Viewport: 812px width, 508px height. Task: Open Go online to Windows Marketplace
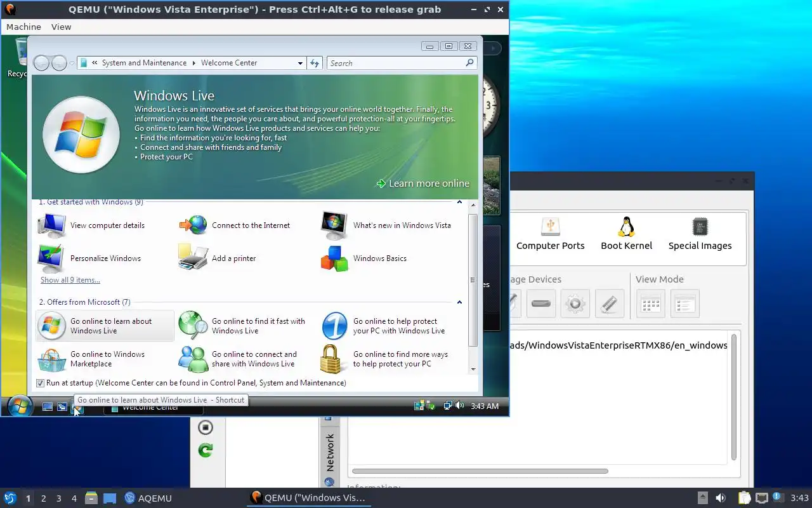coord(92,359)
